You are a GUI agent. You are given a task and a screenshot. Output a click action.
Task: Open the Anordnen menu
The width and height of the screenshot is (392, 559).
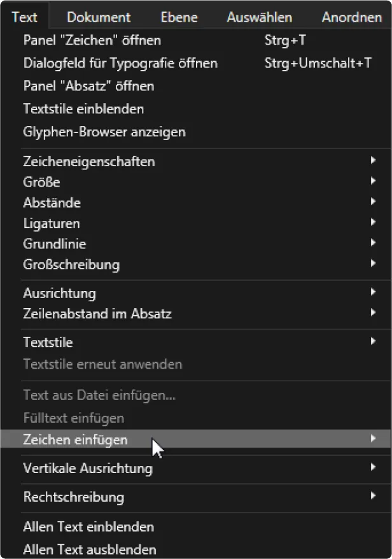[x=351, y=17]
